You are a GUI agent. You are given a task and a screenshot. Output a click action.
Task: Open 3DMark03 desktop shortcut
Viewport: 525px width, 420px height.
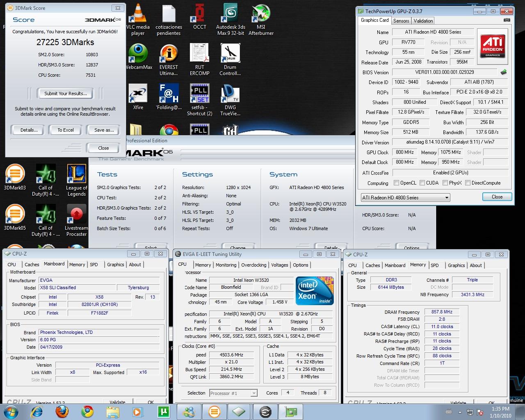click(15, 177)
